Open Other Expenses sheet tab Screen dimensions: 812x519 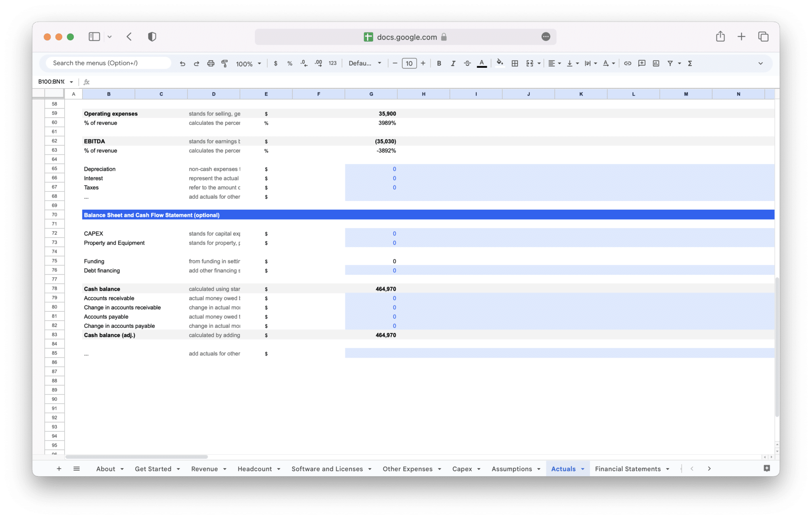[408, 469]
